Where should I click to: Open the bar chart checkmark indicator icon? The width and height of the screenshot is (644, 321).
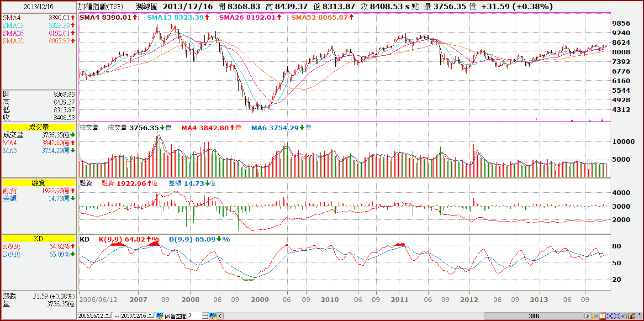[632, 316]
